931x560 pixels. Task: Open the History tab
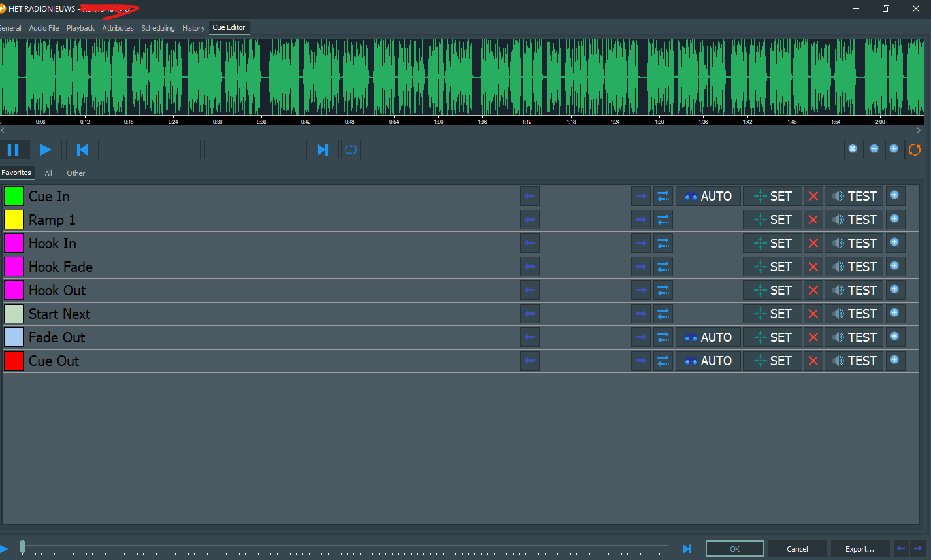(193, 28)
